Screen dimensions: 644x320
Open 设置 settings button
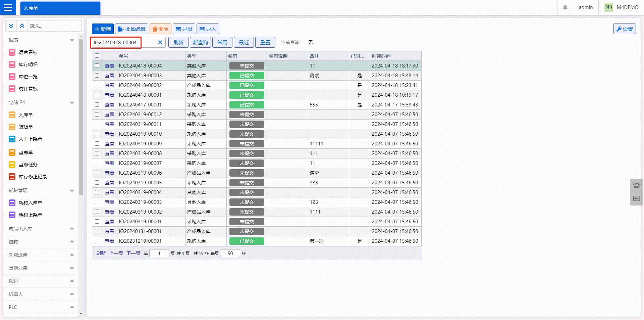(625, 29)
